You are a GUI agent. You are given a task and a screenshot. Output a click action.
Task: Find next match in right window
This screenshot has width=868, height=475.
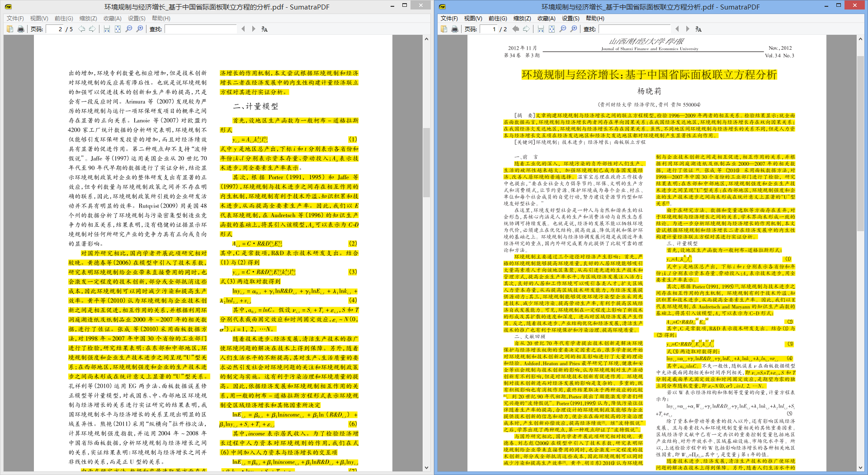click(688, 29)
